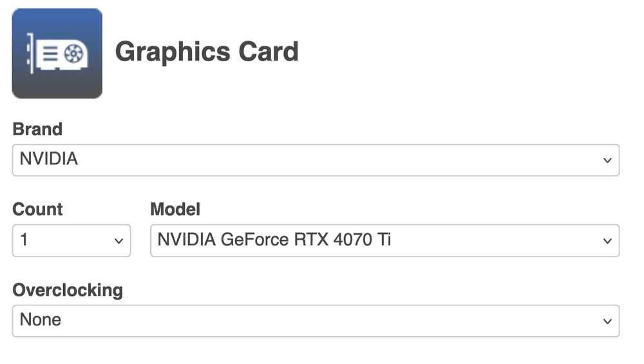
Task: Open the Overclocking dropdown
Action: [x=316, y=320]
